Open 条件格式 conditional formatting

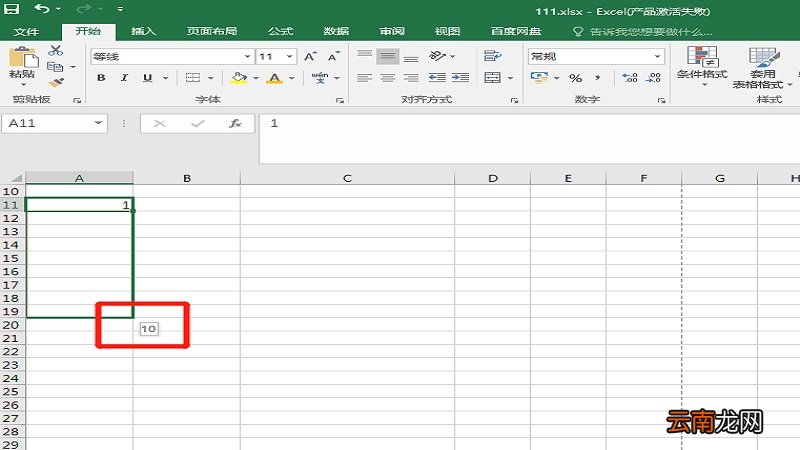(702, 65)
